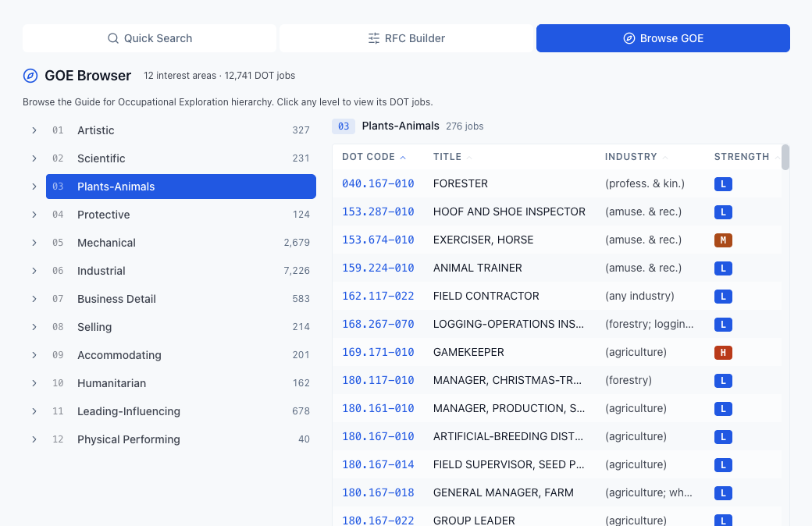Open DOT code 153.674-010
The width and height of the screenshot is (812, 526).
(x=378, y=240)
